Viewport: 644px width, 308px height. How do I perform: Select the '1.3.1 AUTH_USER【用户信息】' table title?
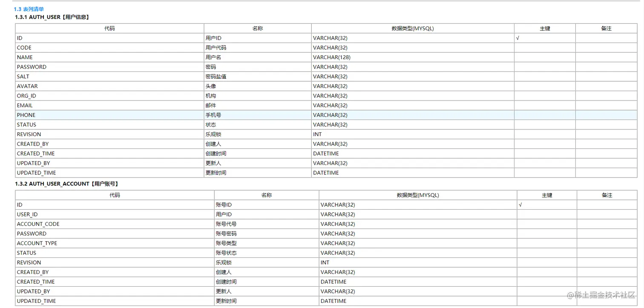pos(52,17)
